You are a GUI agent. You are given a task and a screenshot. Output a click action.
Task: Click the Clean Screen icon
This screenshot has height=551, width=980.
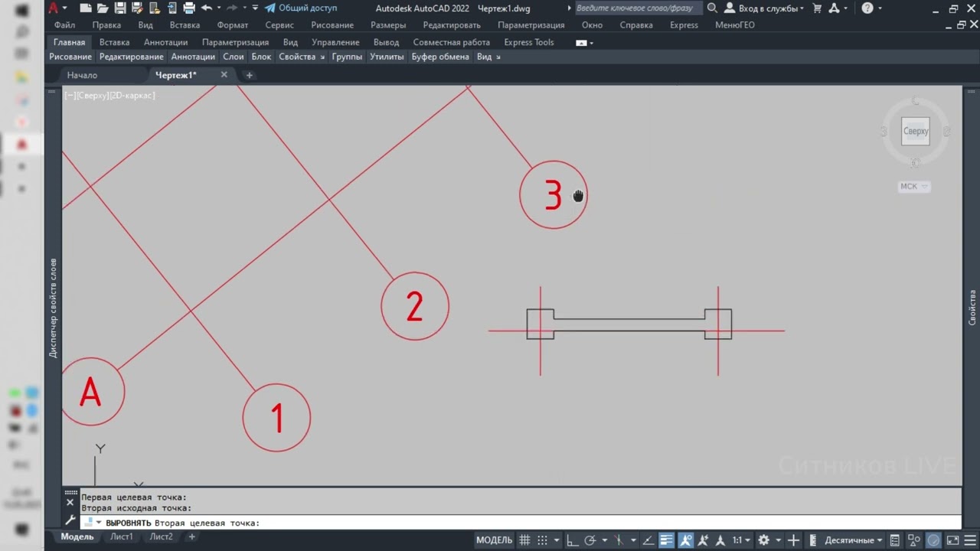[x=952, y=540]
